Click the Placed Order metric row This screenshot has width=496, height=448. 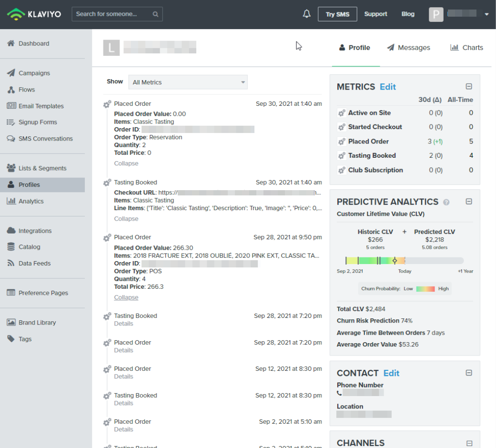(405, 142)
